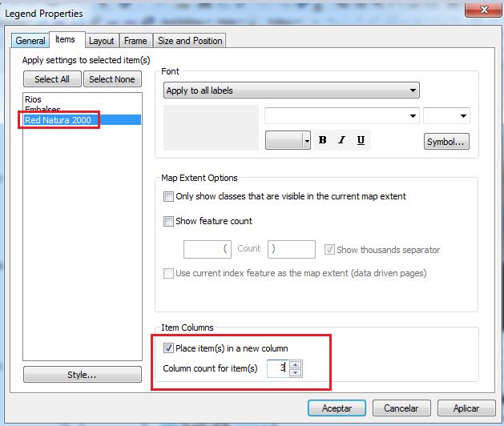Click the Select All button
The height and width of the screenshot is (426, 504).
[x=51, y=79]
